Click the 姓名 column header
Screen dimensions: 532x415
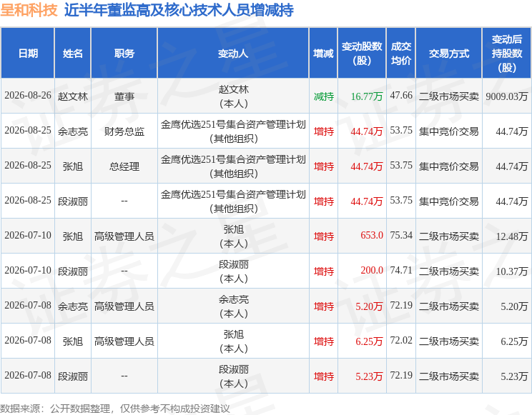tap(73, 54)
